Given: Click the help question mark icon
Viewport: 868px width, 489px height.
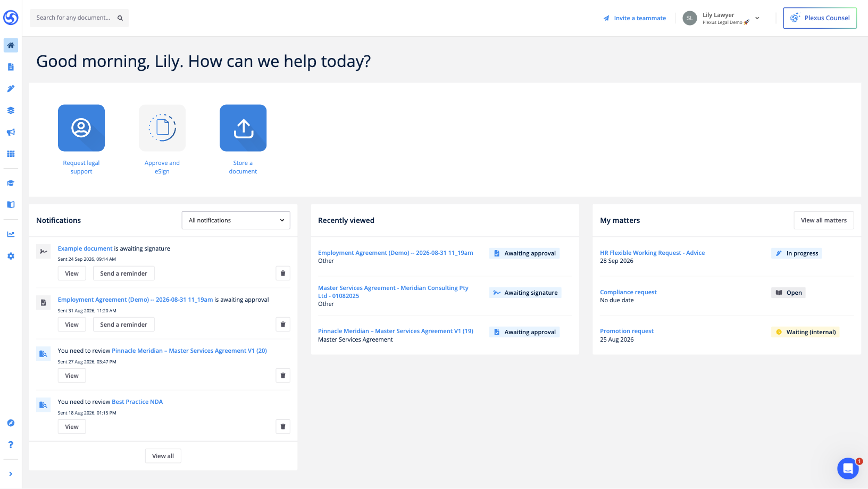Looking at the screenshot, I should pos(11,444).
